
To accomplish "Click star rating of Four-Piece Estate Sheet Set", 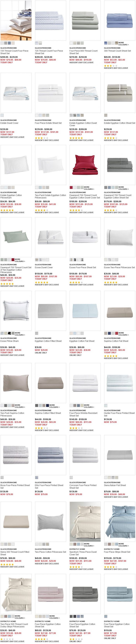I will pos(40,138).
